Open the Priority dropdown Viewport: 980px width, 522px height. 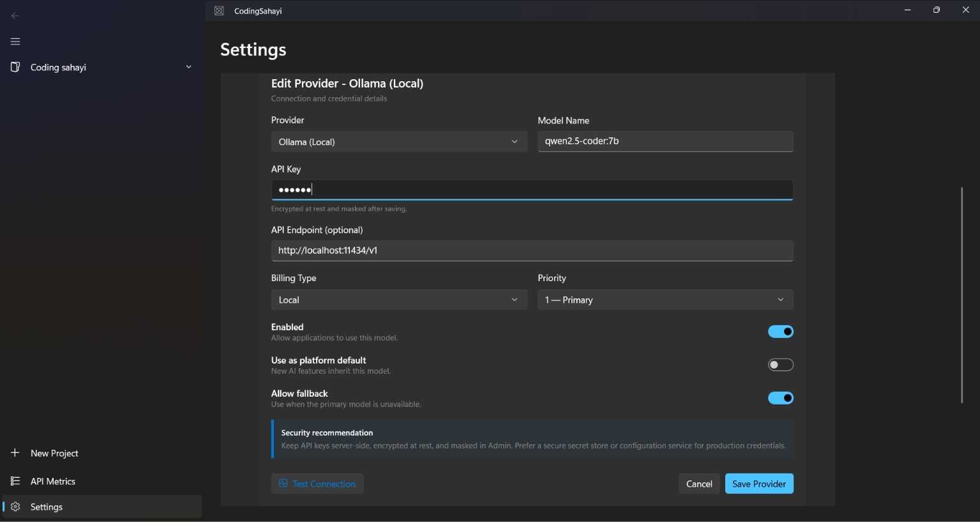pyautogui.click(x=665, y=300)
